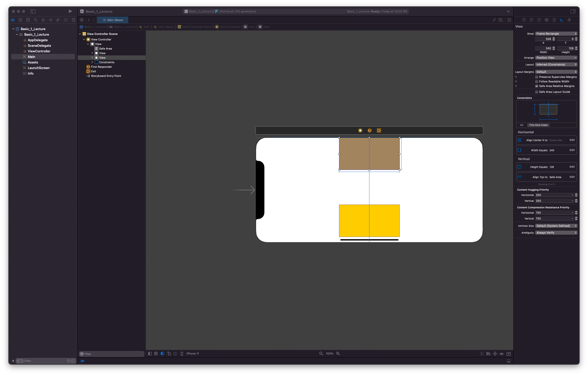Click the Run play button
This screenshot has height=375, width=588.
click(x=70, y=11)
